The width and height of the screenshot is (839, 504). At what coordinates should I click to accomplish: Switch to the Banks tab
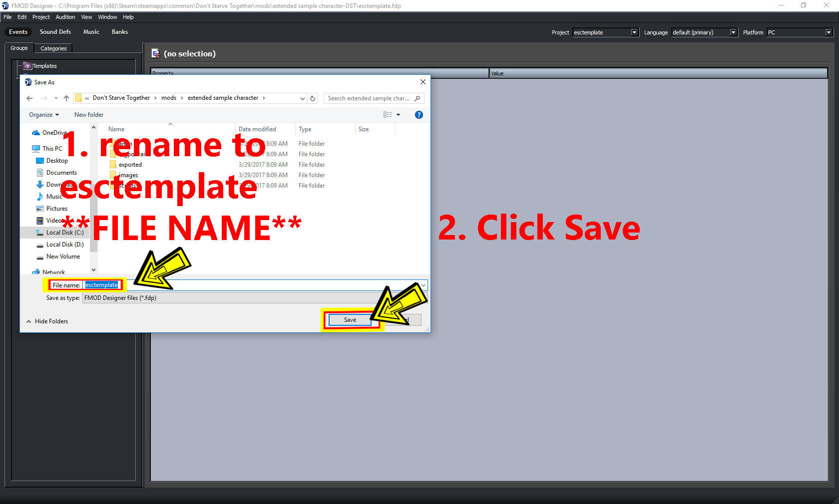120,32
